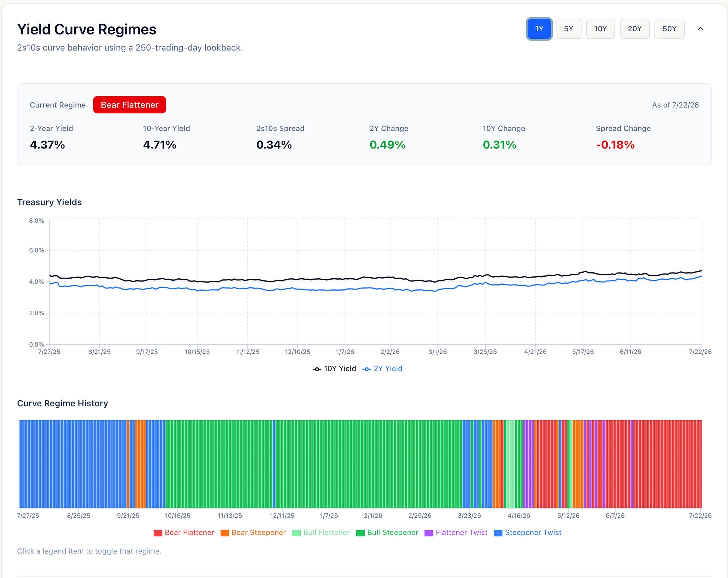This screenshot has width=728, height=578.
Task: Toggle the Bear Steepener legend item
Action: pyautogui.click(x=253, y=533)
